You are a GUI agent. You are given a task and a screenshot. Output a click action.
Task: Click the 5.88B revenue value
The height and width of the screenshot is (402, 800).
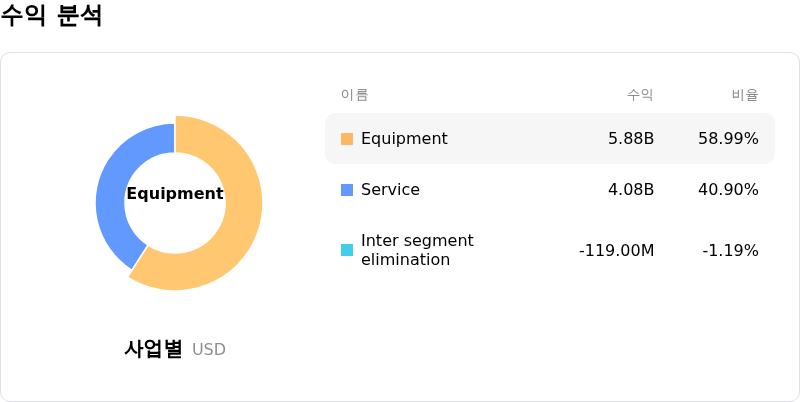coord(631,139)
